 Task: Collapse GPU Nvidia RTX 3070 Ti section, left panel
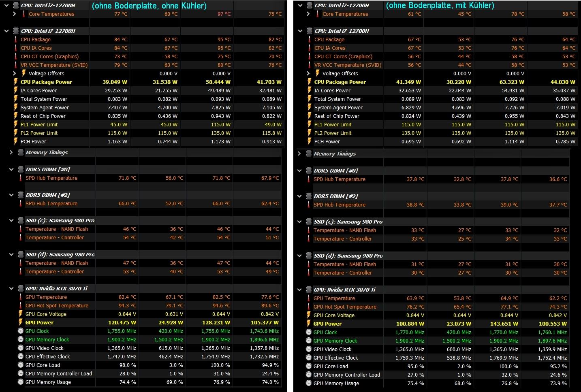pos(11,289)
